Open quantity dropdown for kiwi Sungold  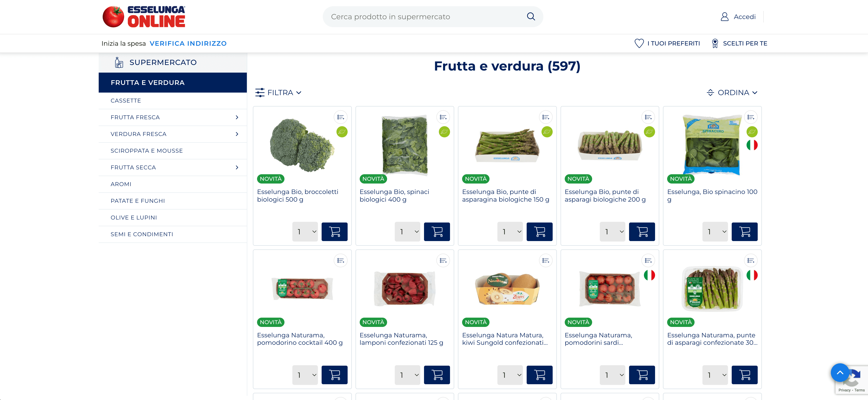[x=510, y=375]
